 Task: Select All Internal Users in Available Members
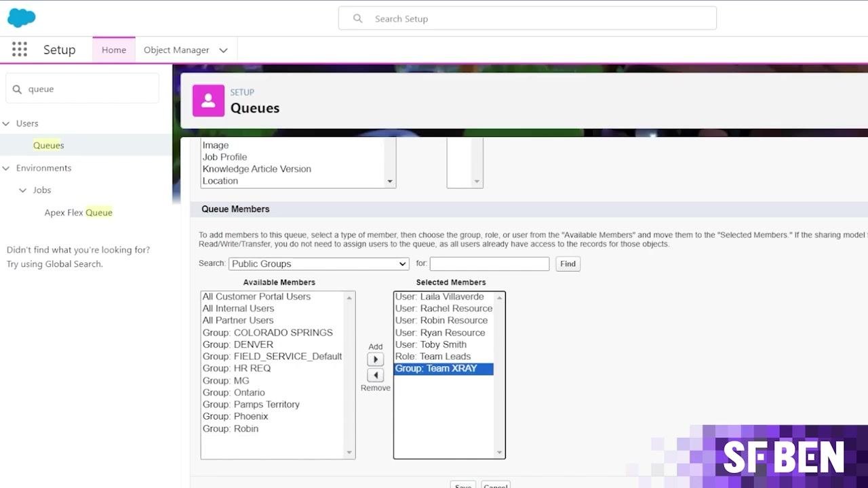(x=238, y=308)
